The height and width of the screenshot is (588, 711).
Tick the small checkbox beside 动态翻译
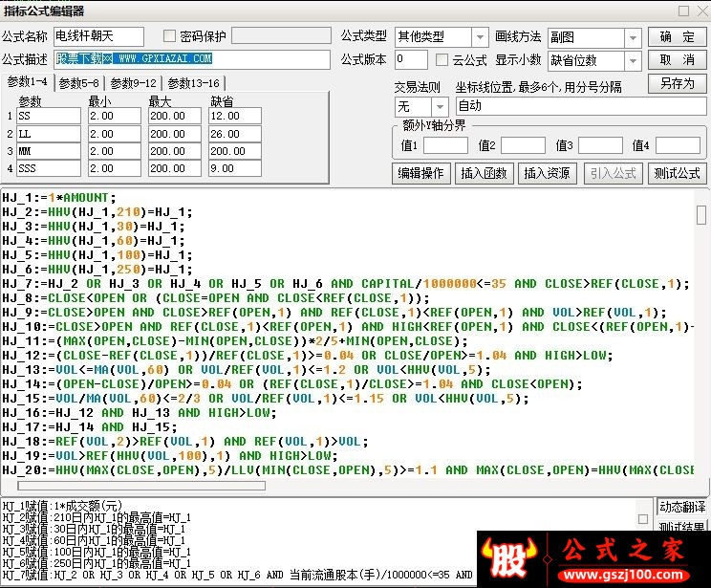(643, 519)
